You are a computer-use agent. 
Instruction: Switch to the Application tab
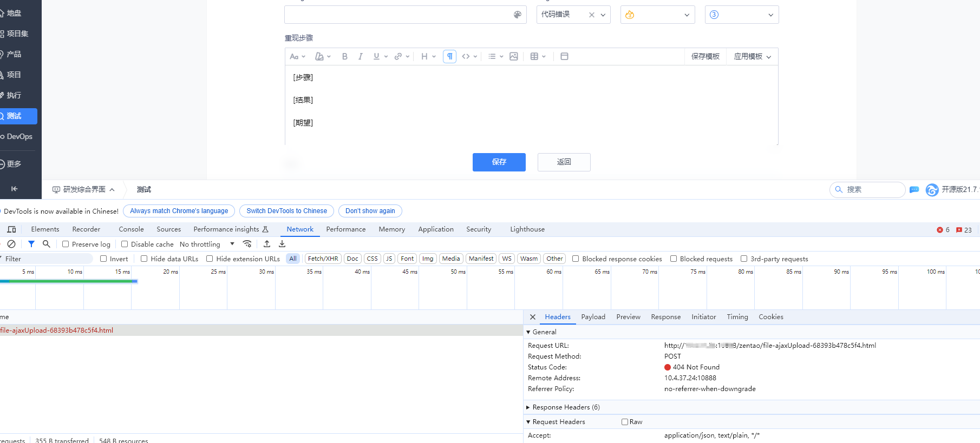pyautogui.click(x=436, y=229)
